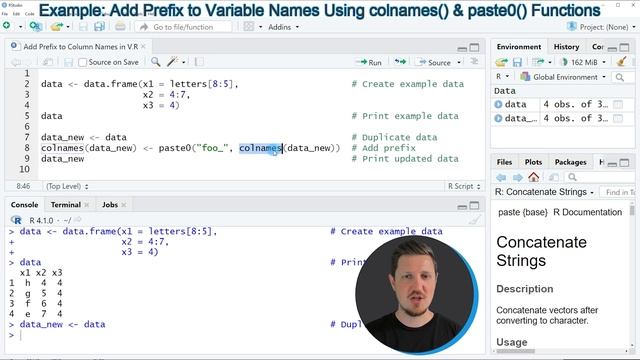
Task: Click the Find in Topic field
Action: [618, 192]
